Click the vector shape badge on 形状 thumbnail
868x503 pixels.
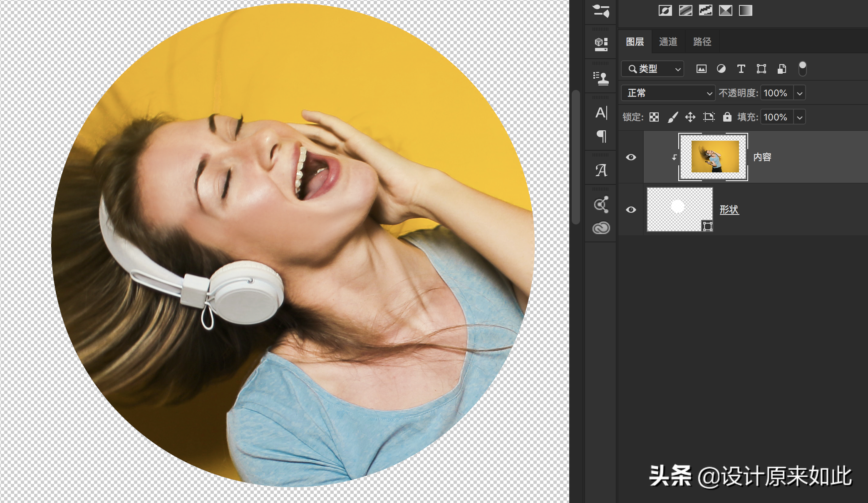(x=707, y=226)
